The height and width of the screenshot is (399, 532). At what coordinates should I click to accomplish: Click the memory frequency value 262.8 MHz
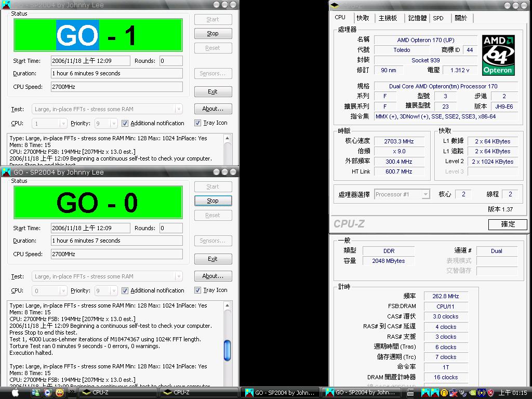445,296
